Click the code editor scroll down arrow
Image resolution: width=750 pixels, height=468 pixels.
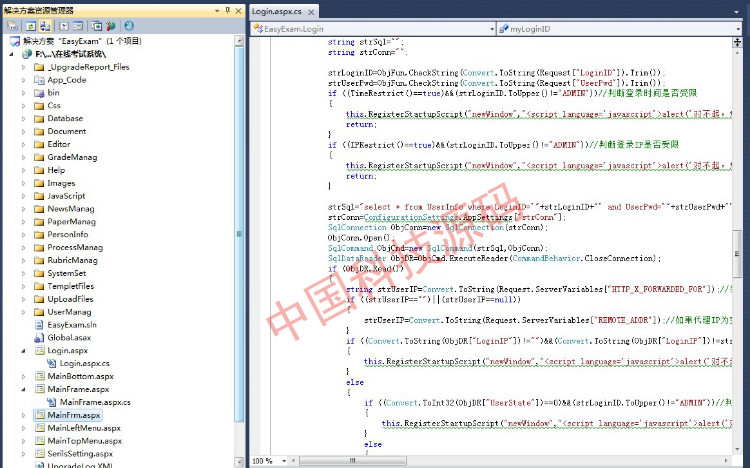click(737, 449)
